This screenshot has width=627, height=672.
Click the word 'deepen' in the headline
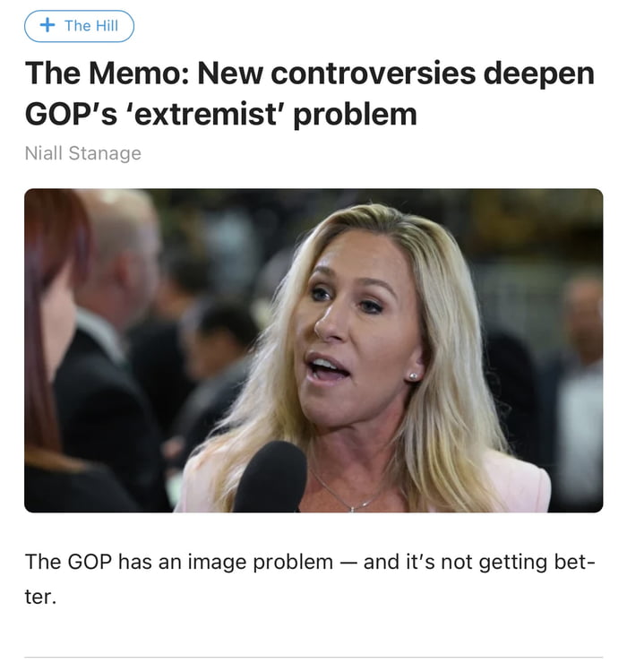coord(539,74)
